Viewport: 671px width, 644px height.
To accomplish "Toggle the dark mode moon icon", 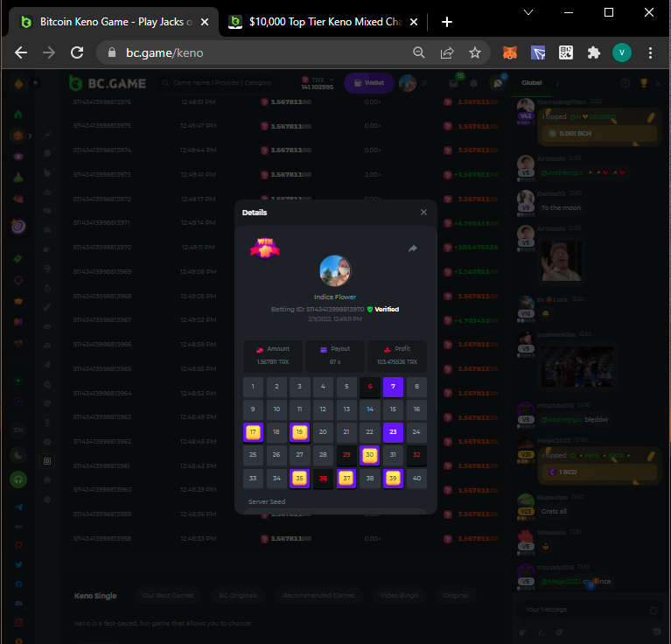I will (x=18, y=455).
